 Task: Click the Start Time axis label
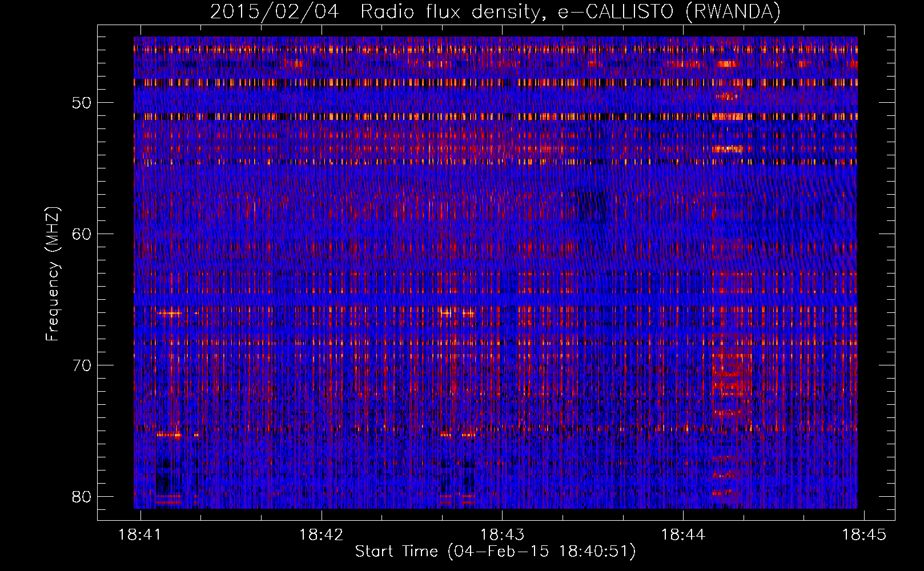[x=495, y=552]
